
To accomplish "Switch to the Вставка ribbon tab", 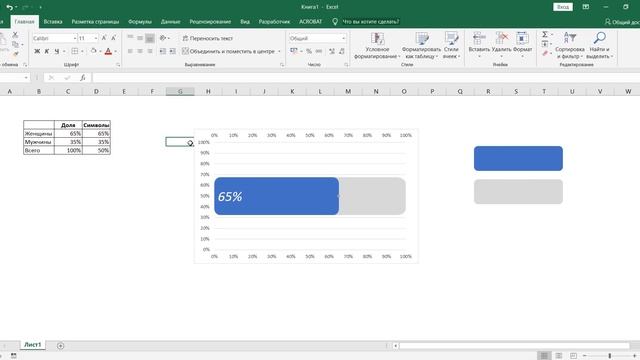I will (53, 22).
